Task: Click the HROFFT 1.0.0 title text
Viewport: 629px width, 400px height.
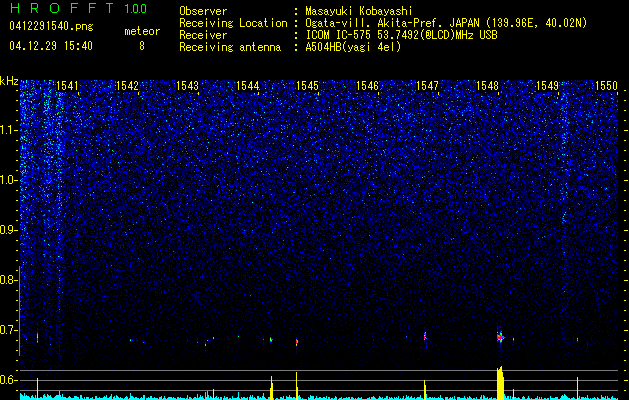Action: point(79,8)
